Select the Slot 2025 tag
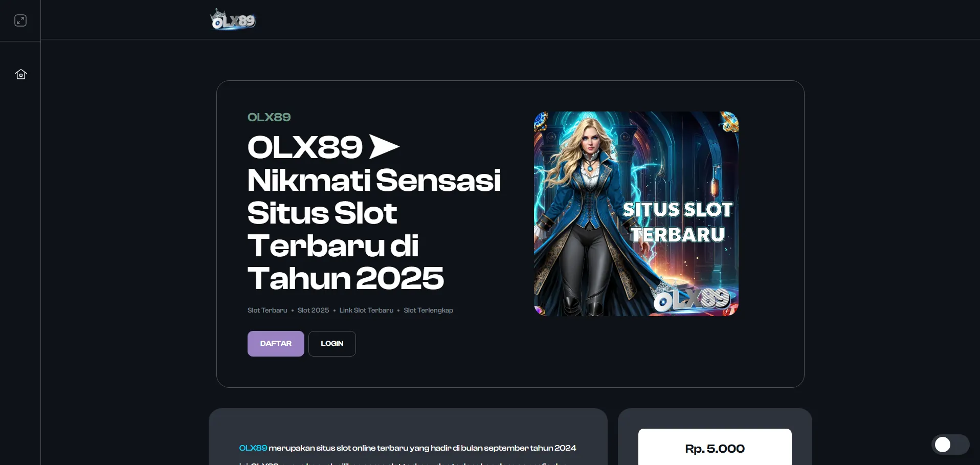Screen dimensions: 980x465 pos(313,311)
